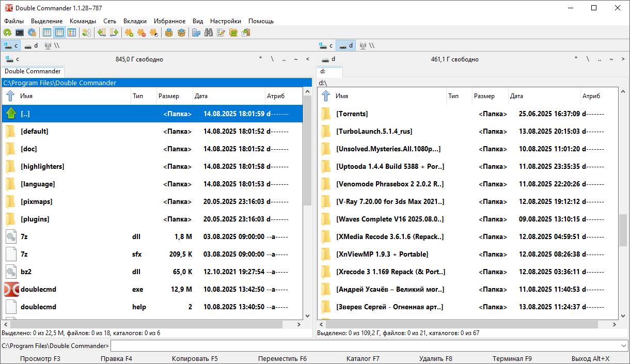Viewport: 630px width, 364px height.
Task: Click copy filenames clipboard icon
Action: point(246,33)
